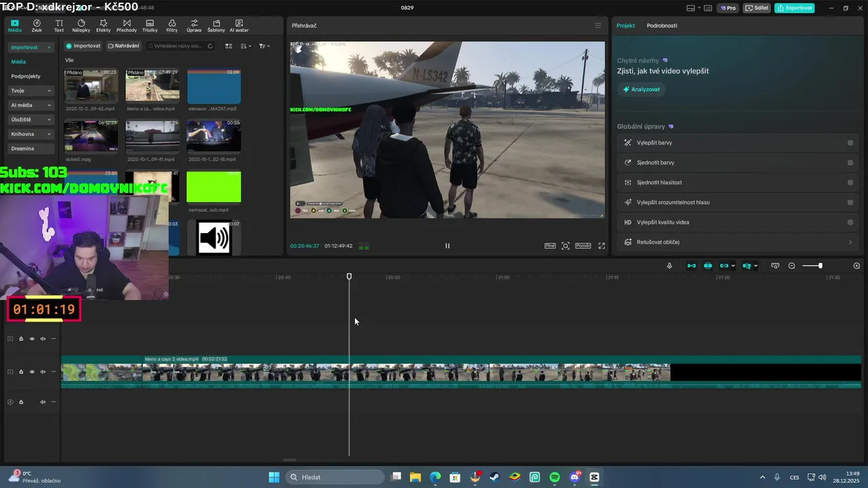The height and width of the screenshot is (488, 868).
Task: Select Podprojekty in the sidebar
Action: tap(26, 77)
